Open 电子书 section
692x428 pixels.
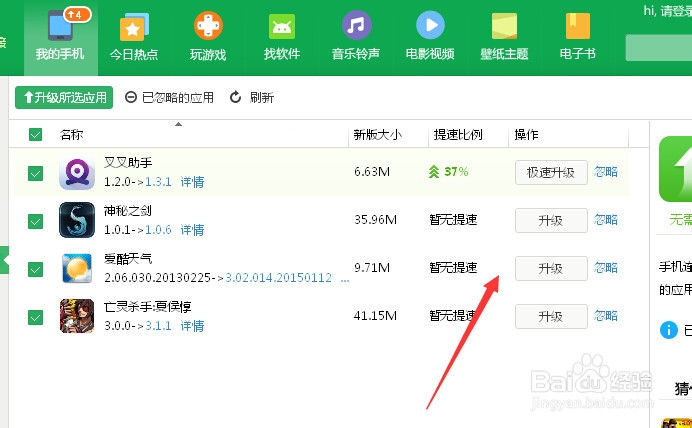pos(578,37)
